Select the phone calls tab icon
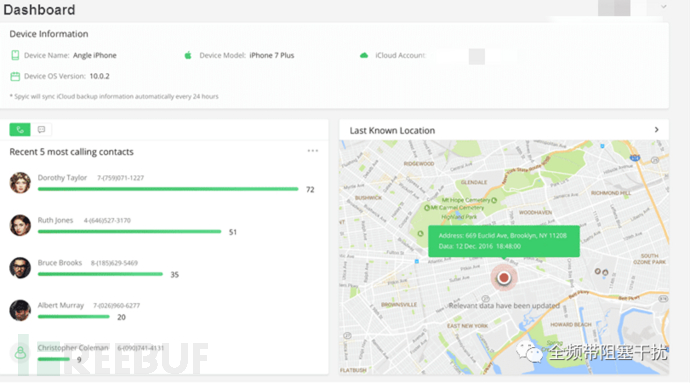 coord(20,129)
